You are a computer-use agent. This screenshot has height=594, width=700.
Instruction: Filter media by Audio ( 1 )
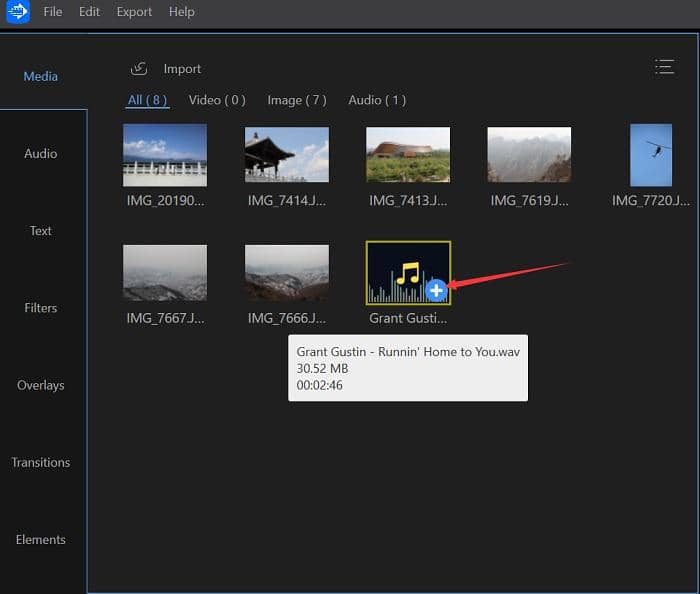click(x=377, y=100)
